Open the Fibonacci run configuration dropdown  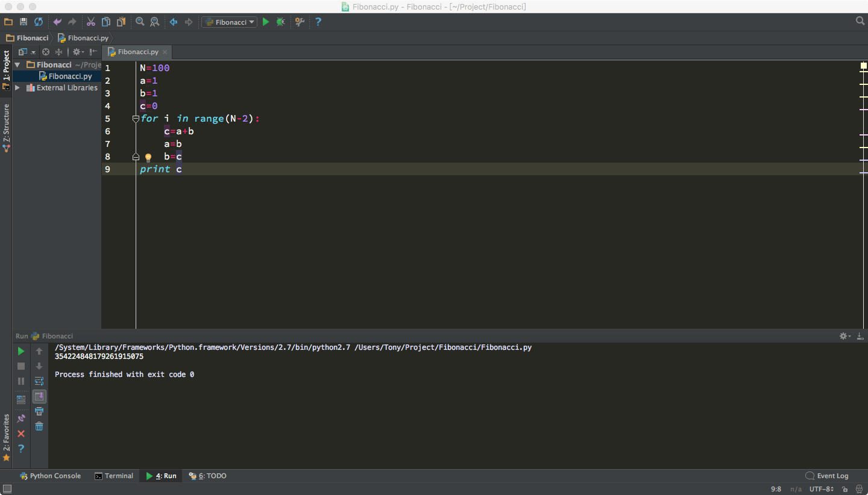coord(229,22)
